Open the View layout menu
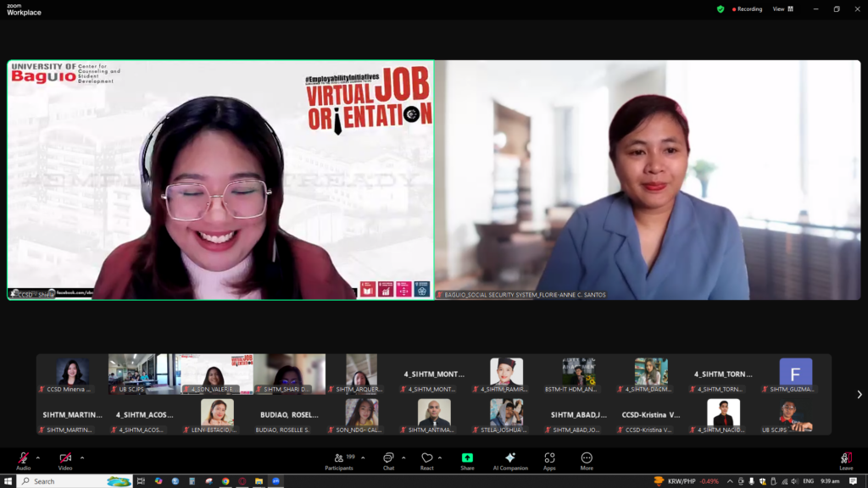 (782, 8)
